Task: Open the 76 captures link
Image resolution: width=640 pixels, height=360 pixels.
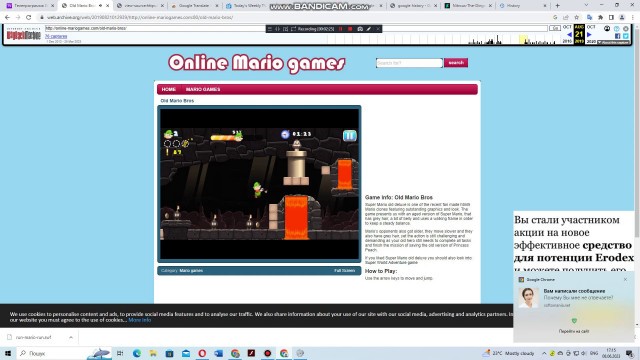Action: pos(56,36)
